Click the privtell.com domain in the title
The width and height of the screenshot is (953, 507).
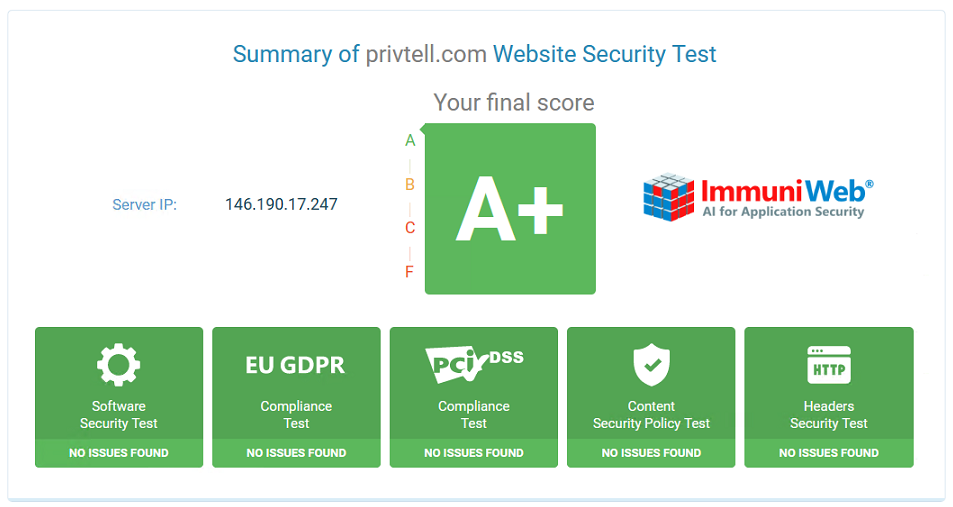click(x=426, y=54)
